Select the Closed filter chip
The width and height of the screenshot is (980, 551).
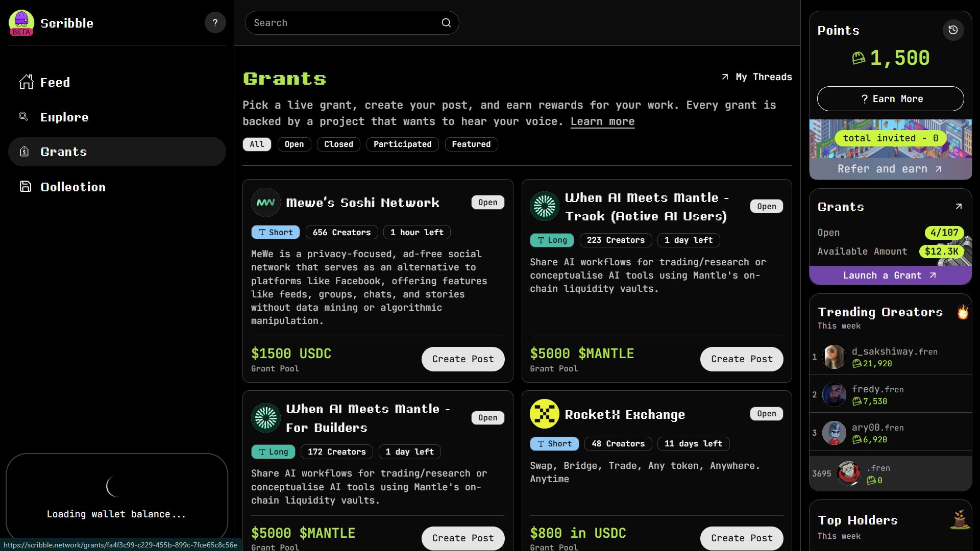pyautogui.click(x=338, y=144)
